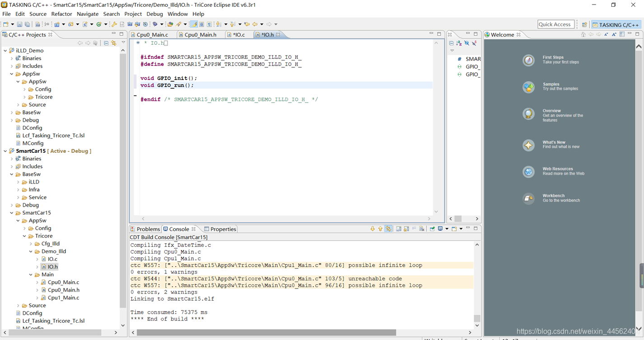
Task: Open the Web Resources link
Action: point(558,169)
